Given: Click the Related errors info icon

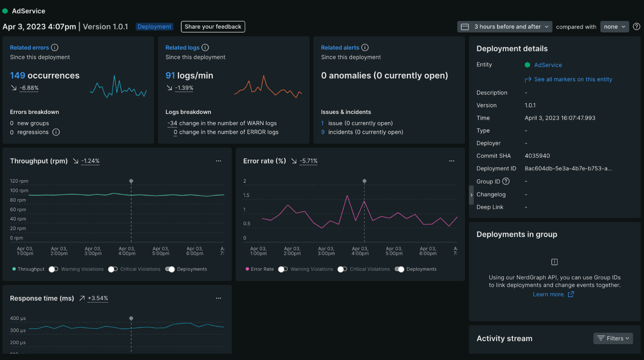Looking at the screenshot, I should point(55,48).
